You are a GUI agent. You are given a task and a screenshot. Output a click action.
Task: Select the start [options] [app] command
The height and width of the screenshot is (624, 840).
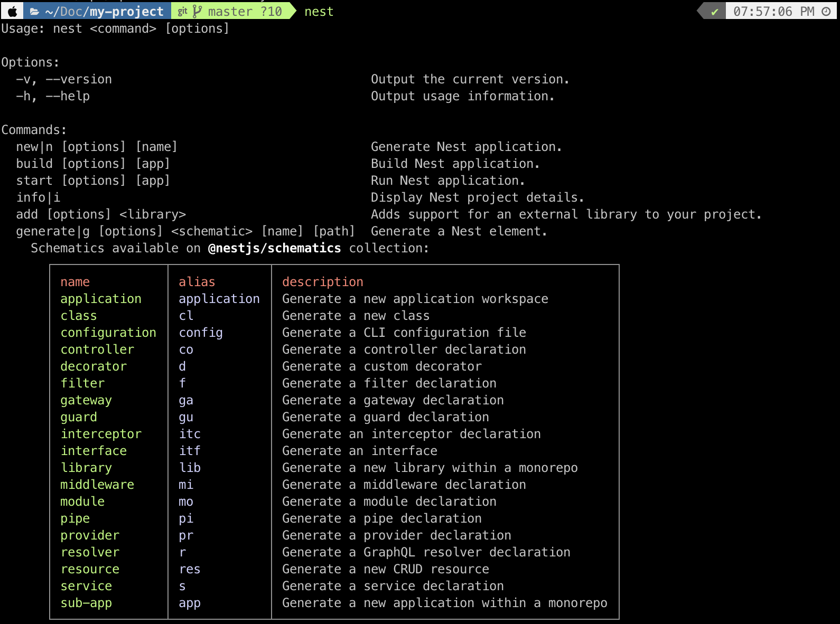pos(93,181)
